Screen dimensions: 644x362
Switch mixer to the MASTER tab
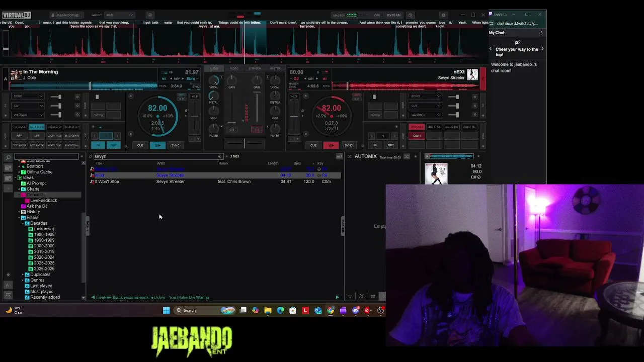click(x=275, y=68)
